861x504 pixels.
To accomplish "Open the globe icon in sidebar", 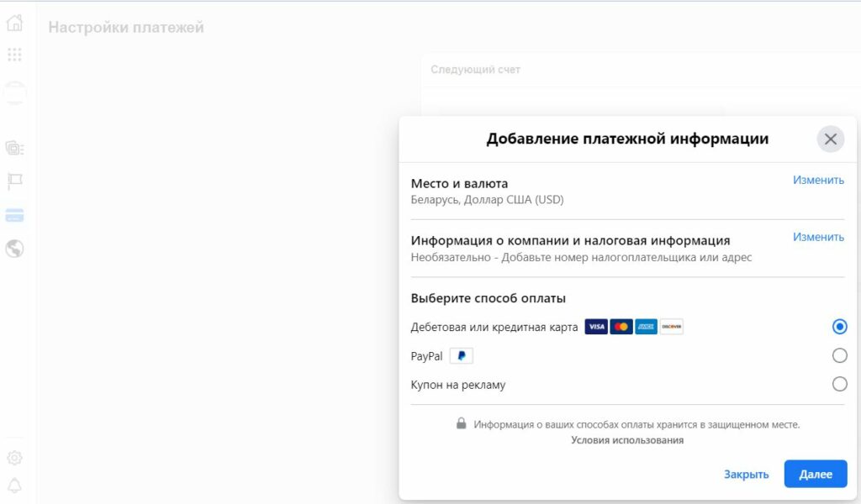I will click(15, 249).
